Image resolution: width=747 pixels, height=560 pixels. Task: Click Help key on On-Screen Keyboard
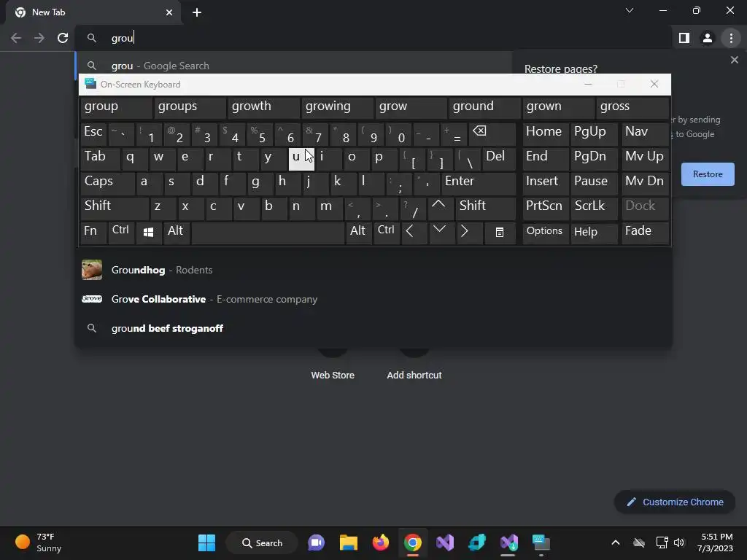594,233
